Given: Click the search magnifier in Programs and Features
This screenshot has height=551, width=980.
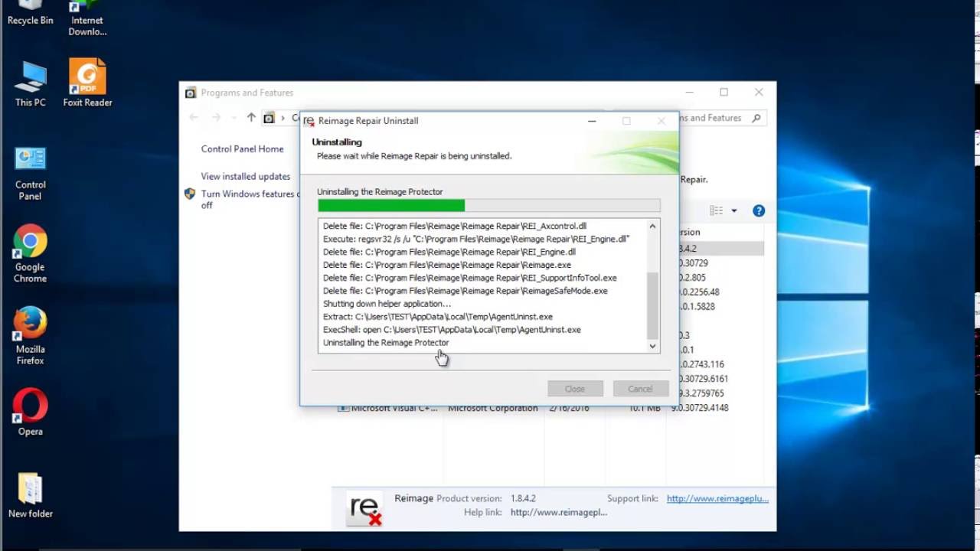Looking at the screenshot, I should pos(756,118).
